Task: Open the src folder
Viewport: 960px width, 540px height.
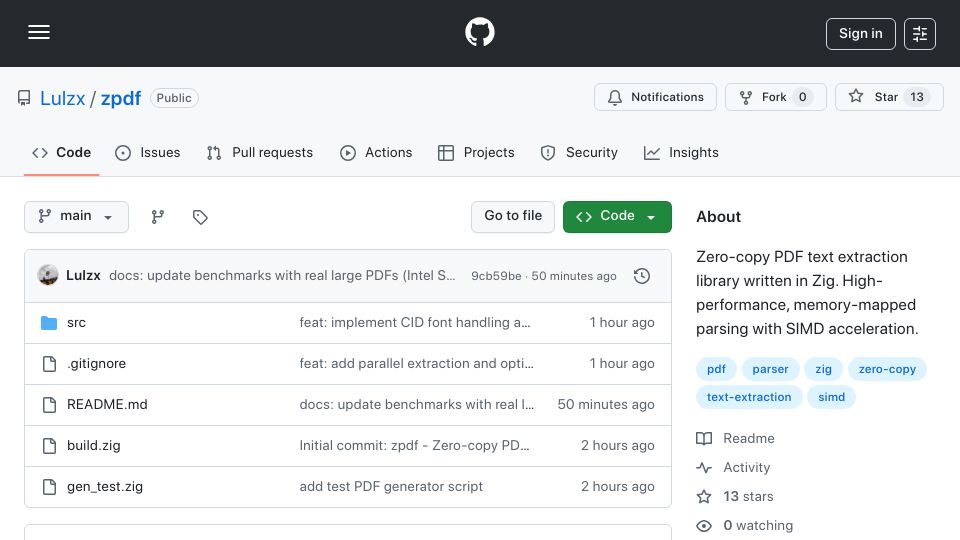Action: (77, 323)
